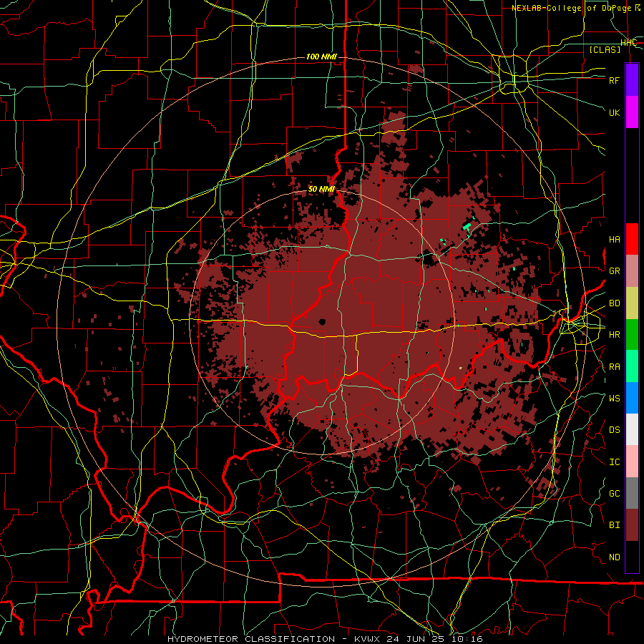Click the GC gray legend color swatch
The height and width of the screenshot is (644, 644).
(x=632, y=493)
